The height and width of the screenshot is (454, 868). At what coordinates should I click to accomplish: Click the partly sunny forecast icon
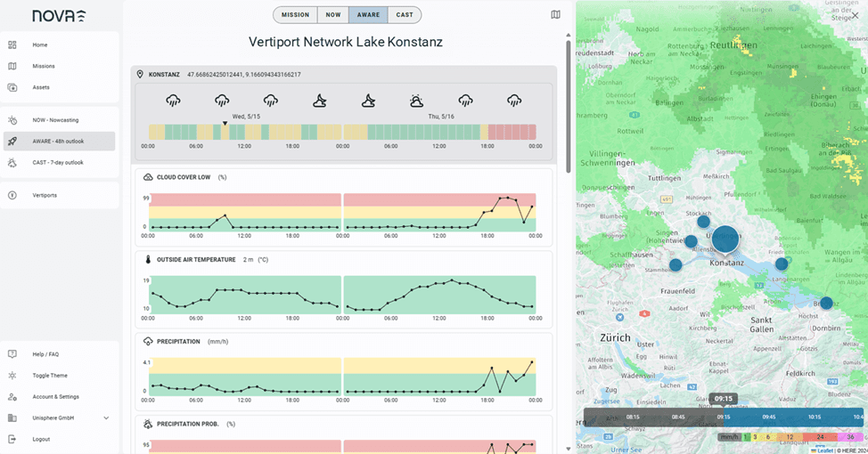[x=416, y=101]
